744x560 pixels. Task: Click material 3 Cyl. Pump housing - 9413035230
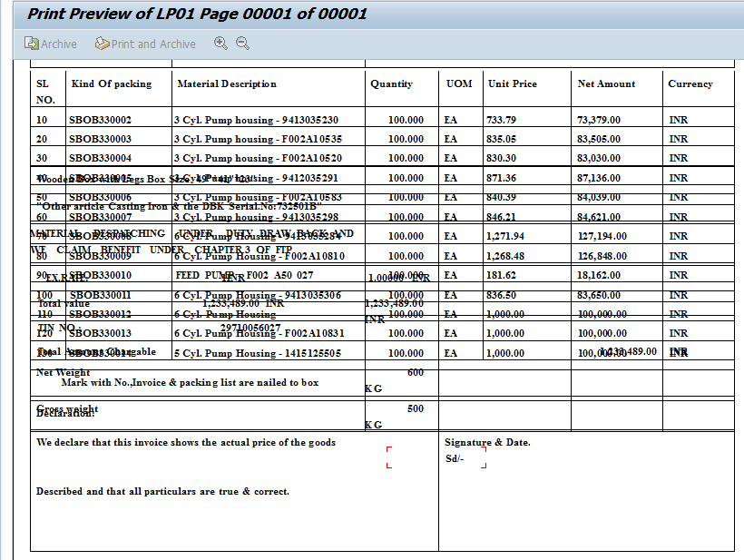tap(256, 120)
